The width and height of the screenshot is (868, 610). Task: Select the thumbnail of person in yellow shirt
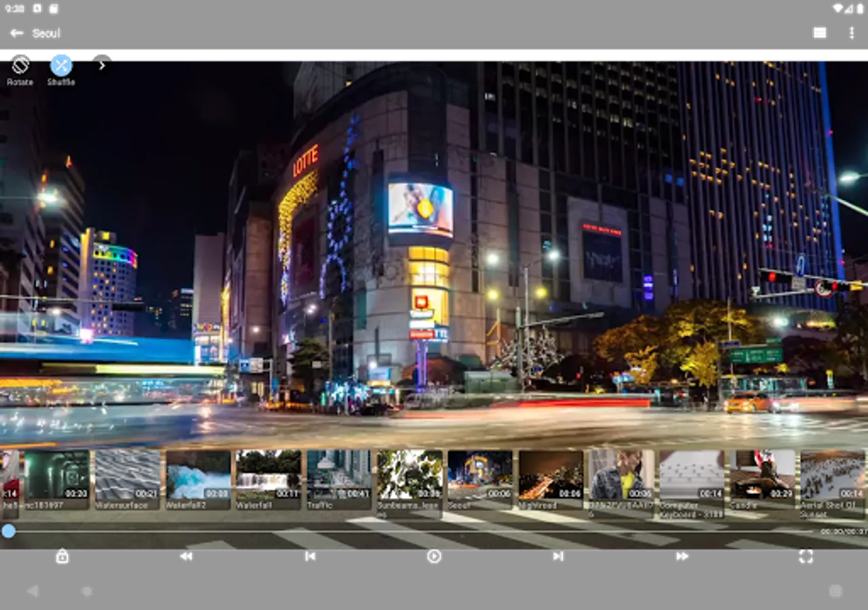621,484
